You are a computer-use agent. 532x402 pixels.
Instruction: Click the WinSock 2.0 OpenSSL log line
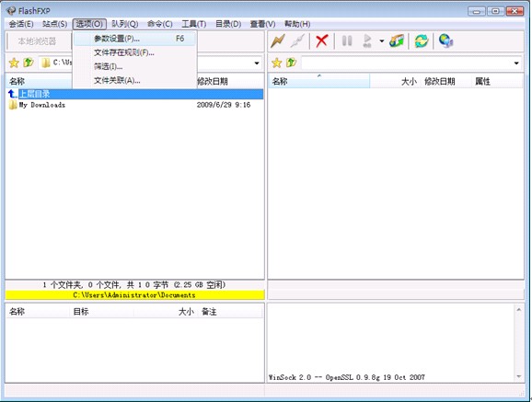[347, 377]
